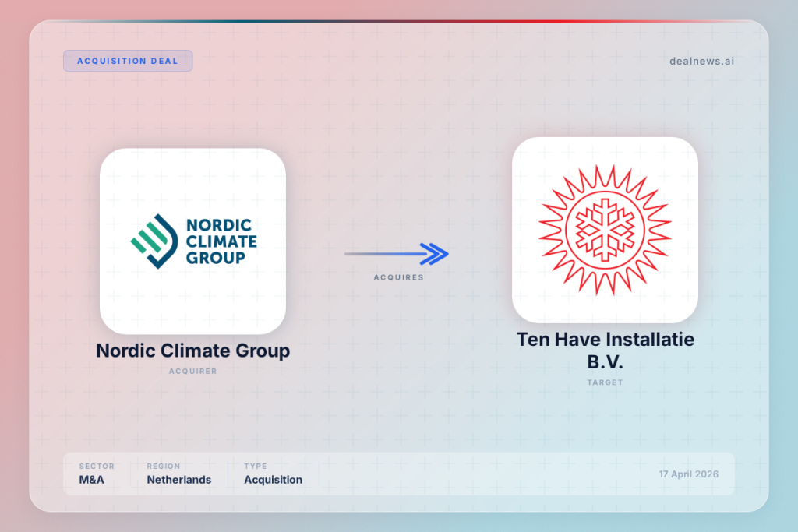Select the Netherlands region value
The image size is (798, 532).
179,480
